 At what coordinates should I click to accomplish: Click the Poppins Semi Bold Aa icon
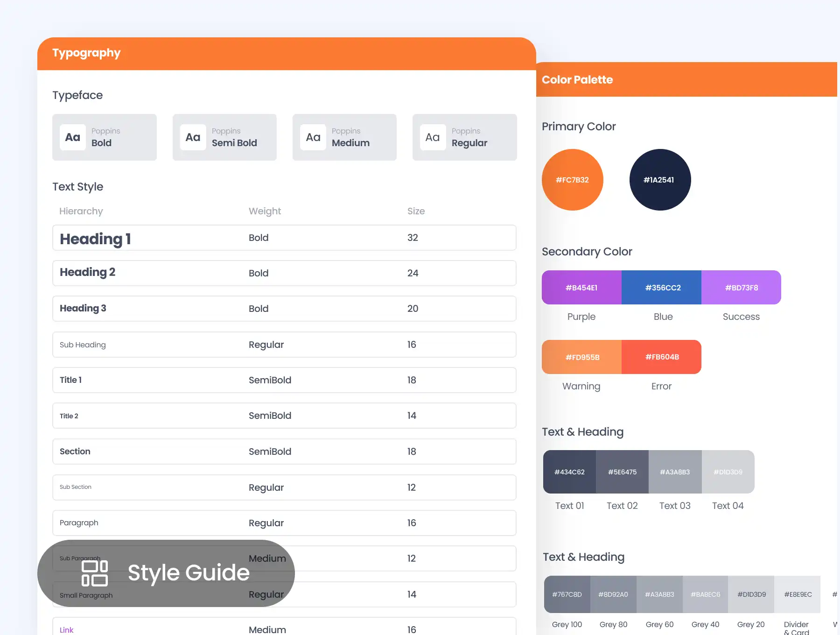tap(193, 137)
